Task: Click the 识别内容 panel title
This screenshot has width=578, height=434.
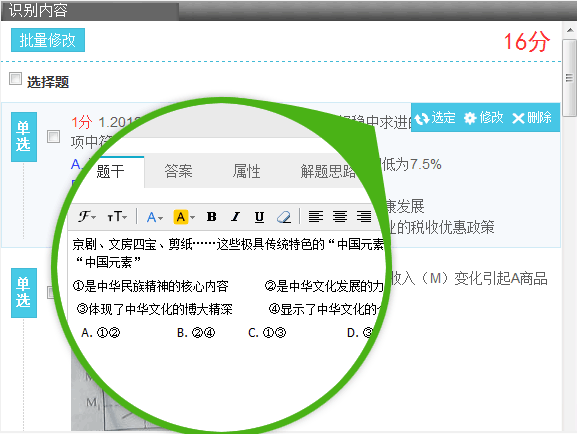Action: [38, 10]
